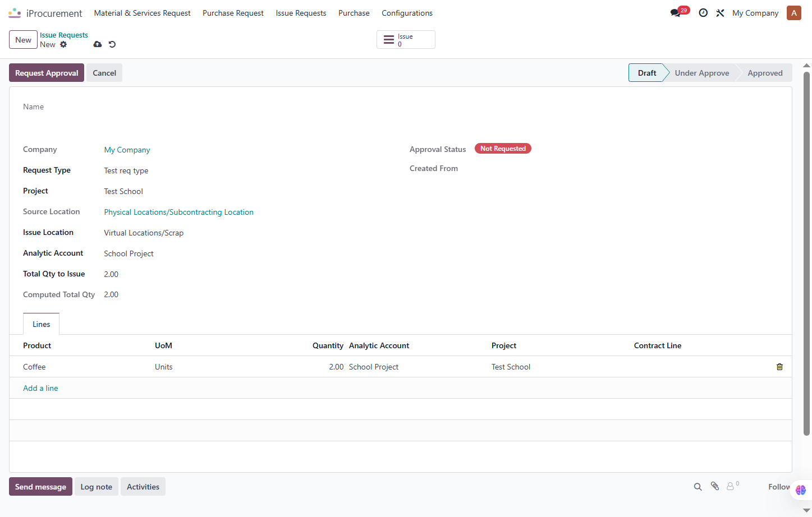Open the My Company link in Company field
The height and width of the screenshot is (517, 812).
click(127, 150)
